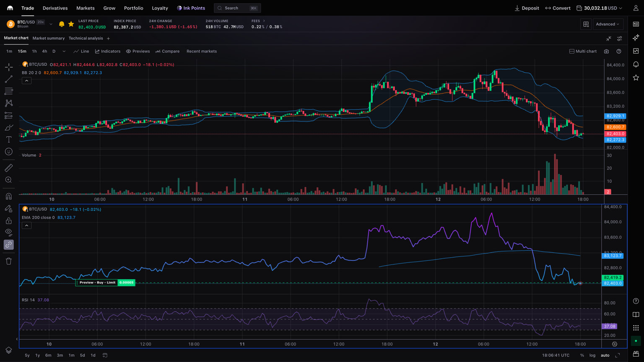Expand the BTC/USD market selector

point(51,24)
